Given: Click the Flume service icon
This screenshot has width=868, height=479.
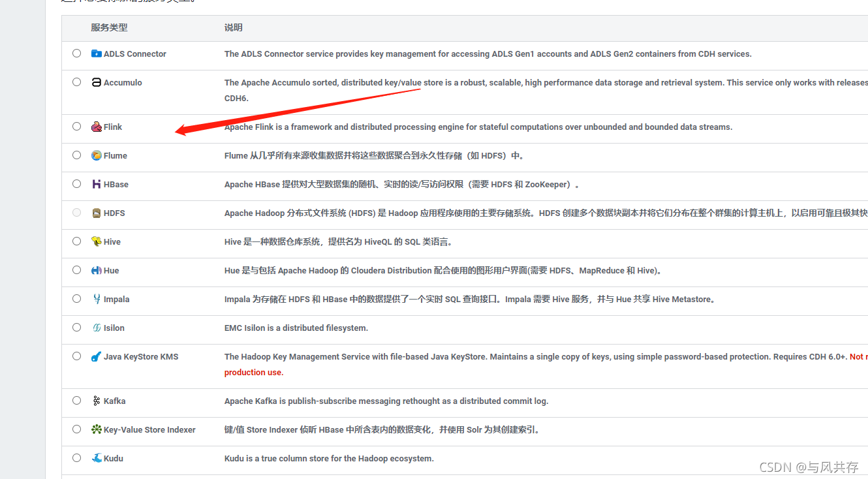Looking at the screenshot, I should coord(97,155).
